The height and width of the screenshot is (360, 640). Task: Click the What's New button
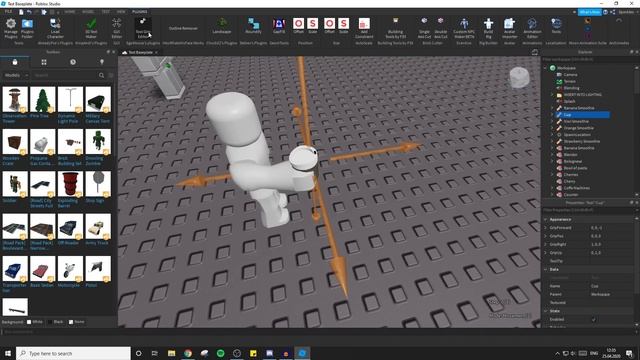click(589, 12)
